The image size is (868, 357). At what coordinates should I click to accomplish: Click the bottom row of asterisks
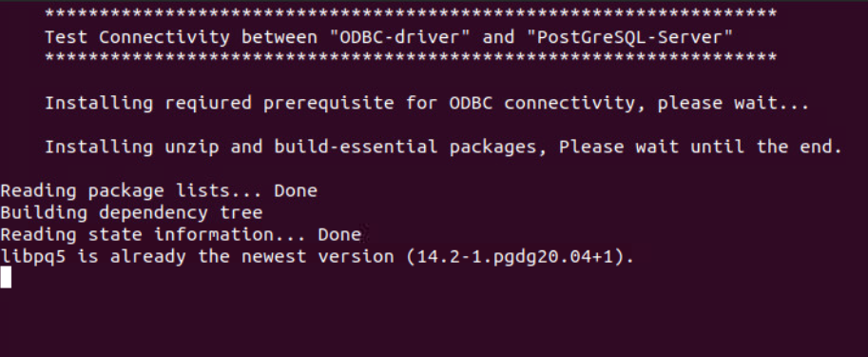pos(411,57)
